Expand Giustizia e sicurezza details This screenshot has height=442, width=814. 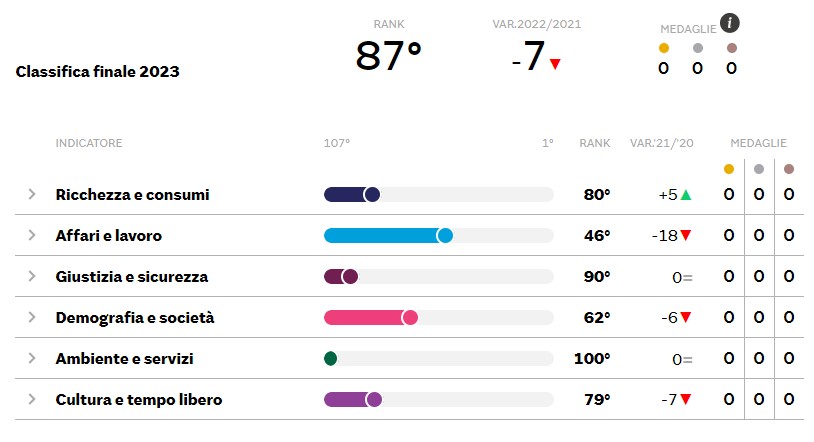point(32,276)
